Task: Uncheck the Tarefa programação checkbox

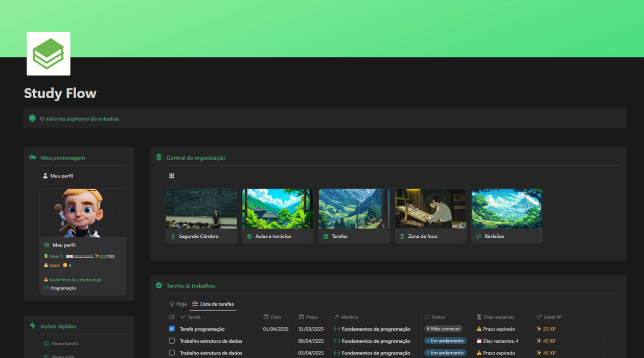Action: point(172,329)
